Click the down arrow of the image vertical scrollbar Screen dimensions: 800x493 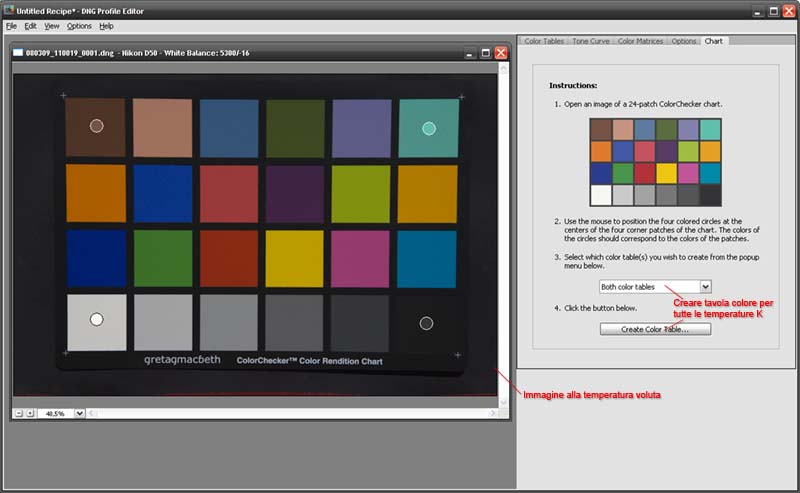coord(504,402)
